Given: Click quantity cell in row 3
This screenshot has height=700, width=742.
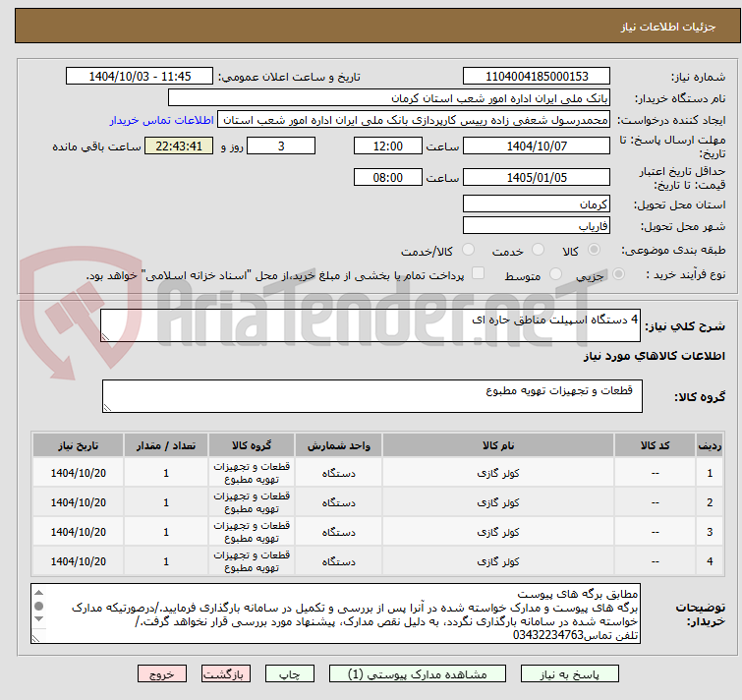Looking at the screenshot, I should 166,532.
